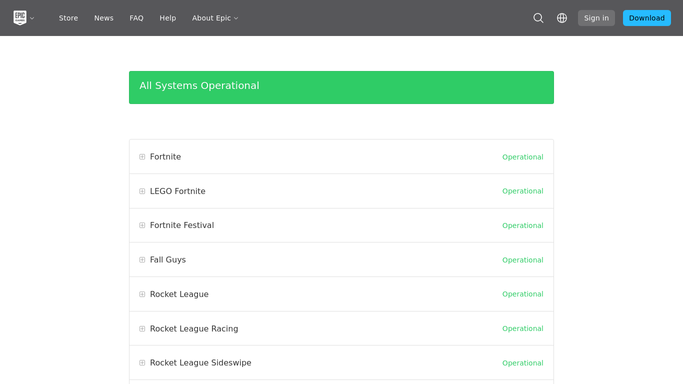The height and width of the screenshot is (384, 683).
Task: Click the Fortnite Operational status text
Action: pyautogui.click(x=523, y=157)
